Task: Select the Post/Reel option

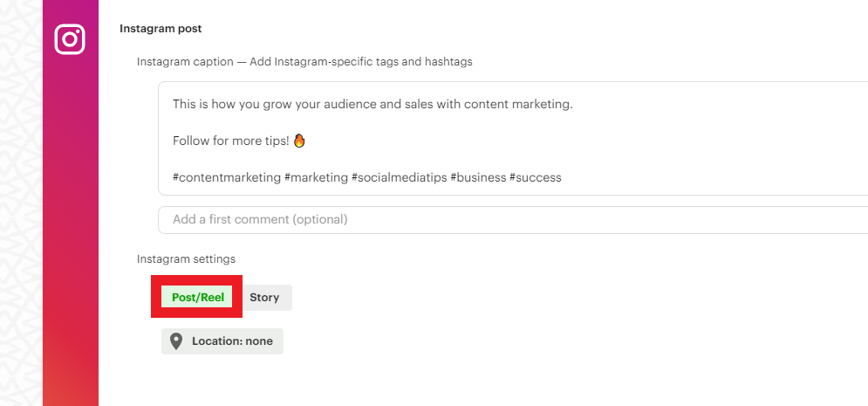Action: [x=198, y=298]
